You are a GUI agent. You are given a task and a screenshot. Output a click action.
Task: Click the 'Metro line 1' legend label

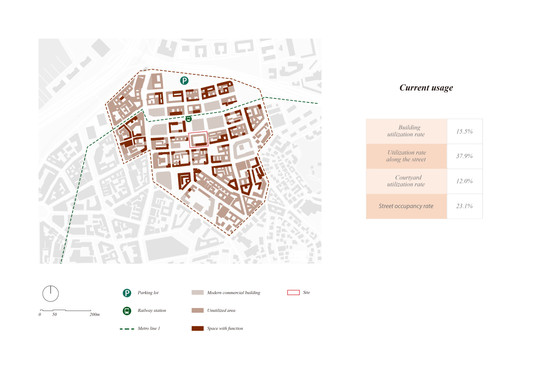tap(149, 329)
